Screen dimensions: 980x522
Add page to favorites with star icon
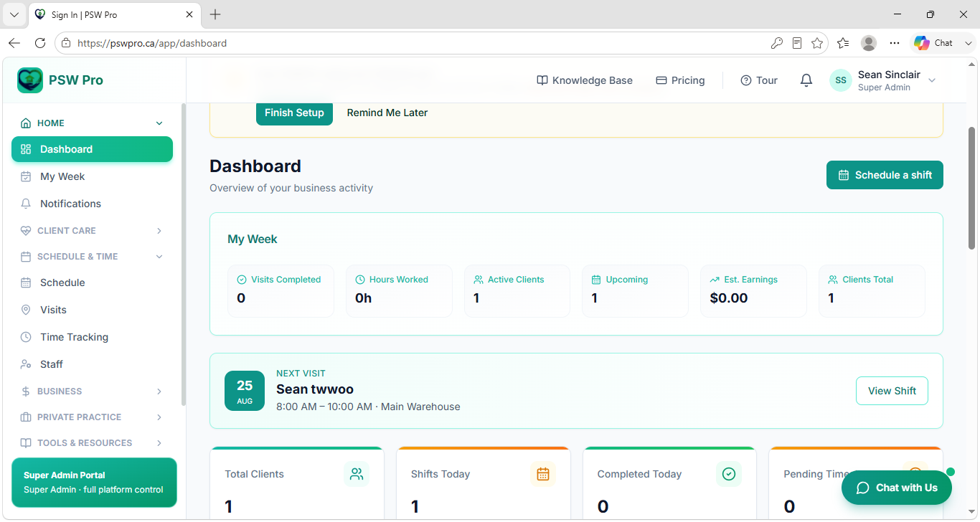coord(817,43)
